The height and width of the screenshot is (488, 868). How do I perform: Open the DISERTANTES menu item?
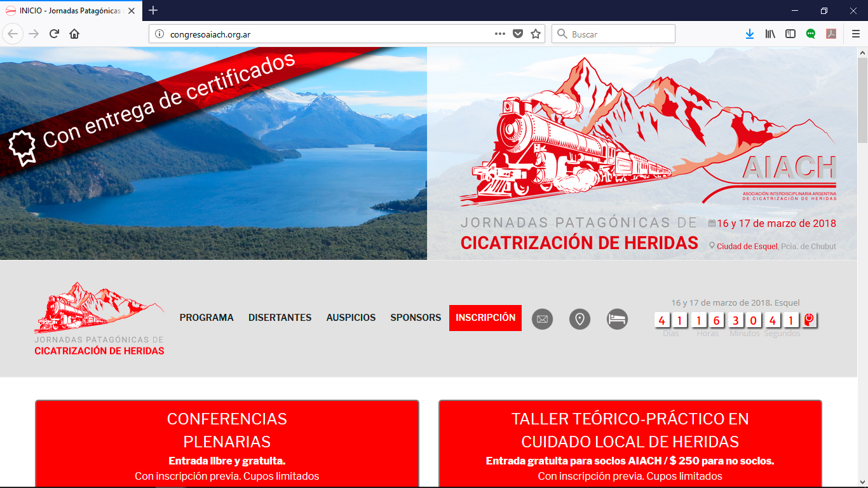coord(280,318)
